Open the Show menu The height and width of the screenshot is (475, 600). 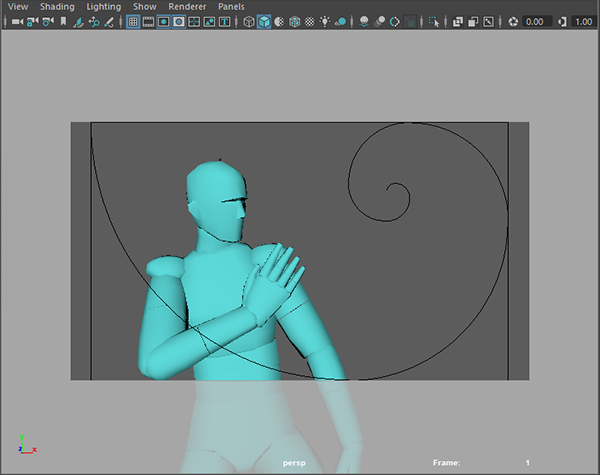pyautogui.click(x=144, y=6)
